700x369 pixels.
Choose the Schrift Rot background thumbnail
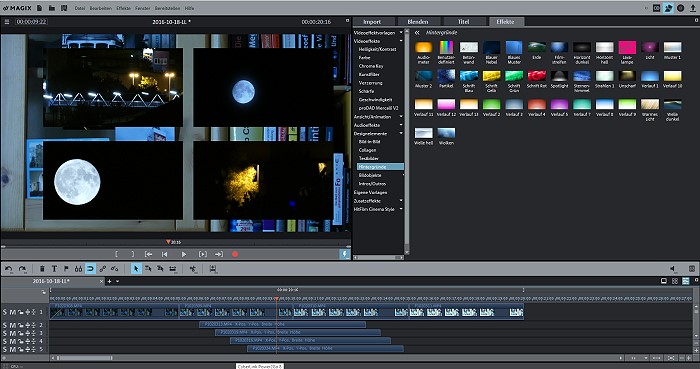(537, 75)
